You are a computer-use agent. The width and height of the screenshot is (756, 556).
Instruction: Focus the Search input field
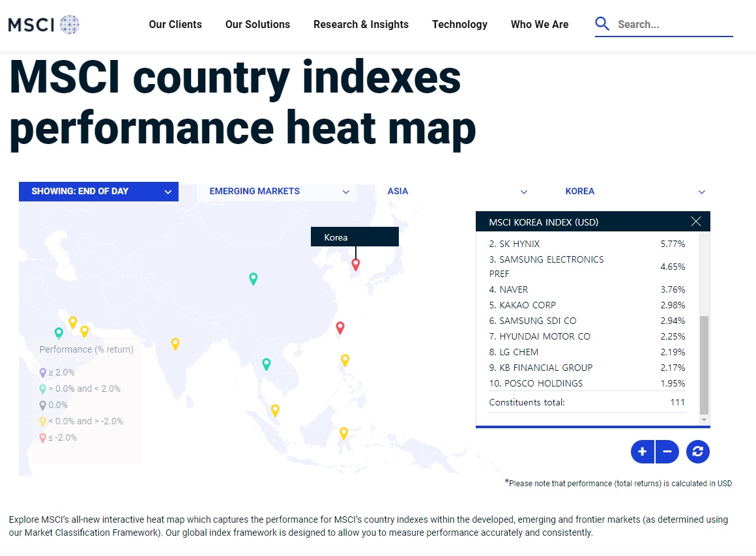675,25
